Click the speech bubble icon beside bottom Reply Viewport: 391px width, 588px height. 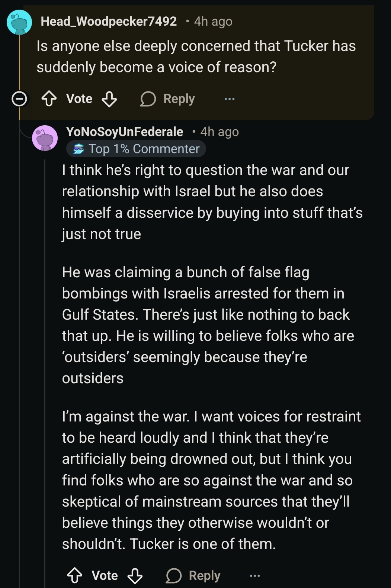(173, 576)
